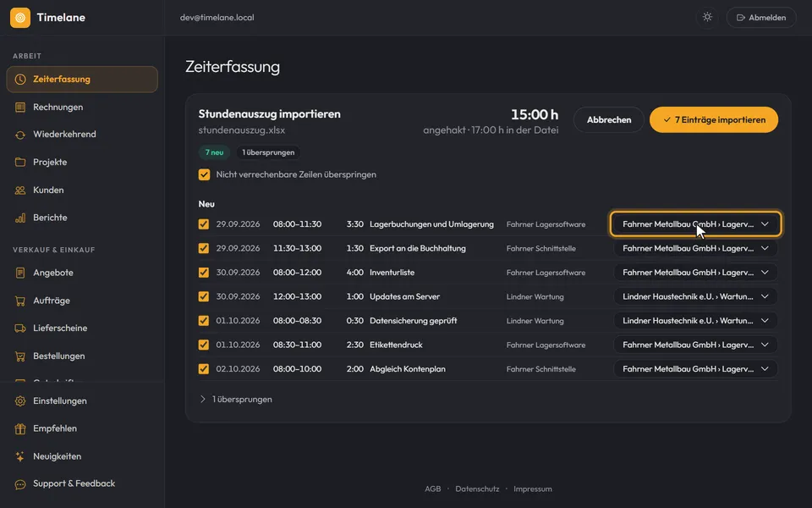Open Projekte in the sidebar

pos(82,163)
